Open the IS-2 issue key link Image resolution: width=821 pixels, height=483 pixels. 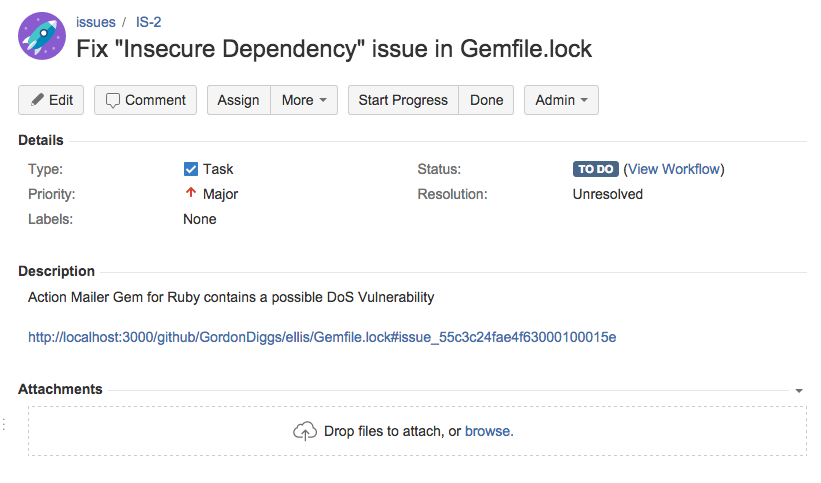coord(149,22)
